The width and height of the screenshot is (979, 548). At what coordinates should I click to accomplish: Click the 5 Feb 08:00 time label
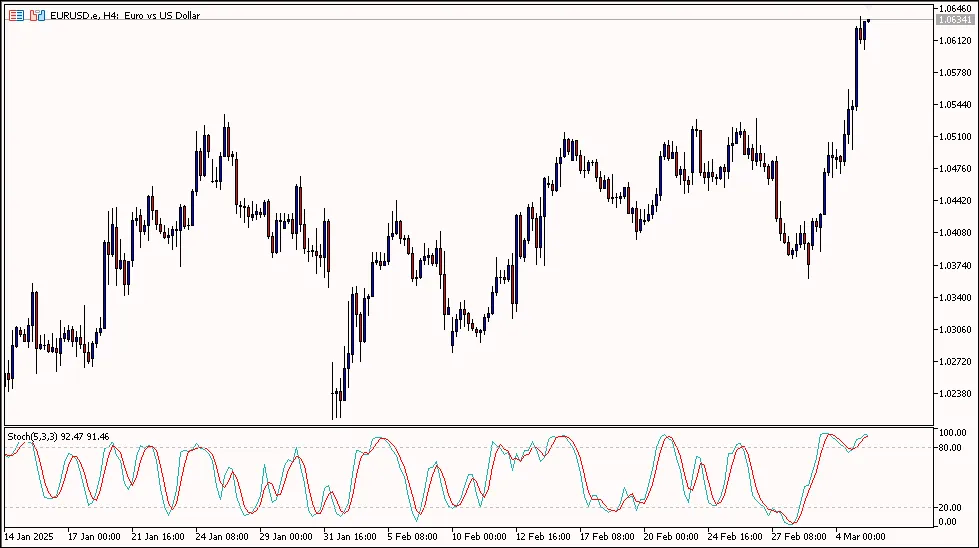click(413, 536)
